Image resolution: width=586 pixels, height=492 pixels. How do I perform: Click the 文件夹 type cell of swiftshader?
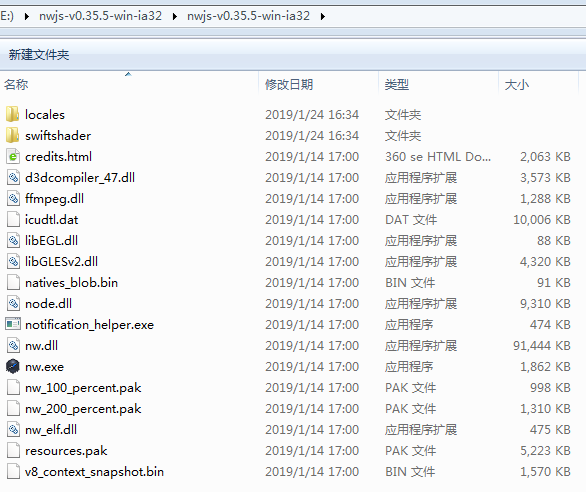click(403, 135)
